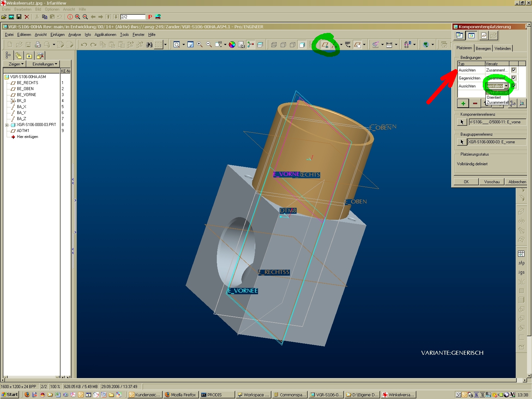Click the green plus add constraint button
This screenshot has height=399, width=532.
click(463, 103)
